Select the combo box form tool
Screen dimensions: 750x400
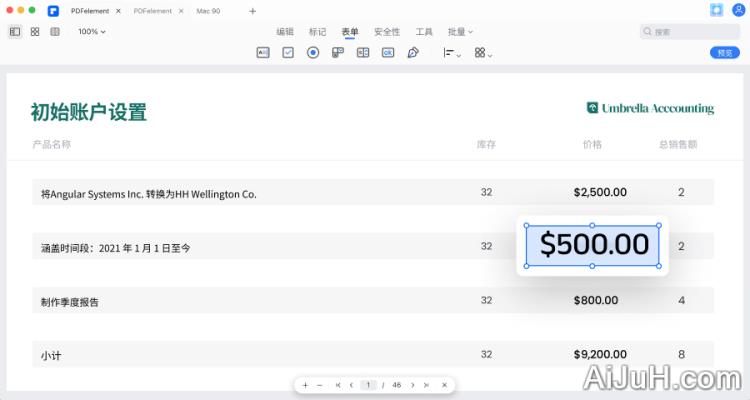click(338, 53)
